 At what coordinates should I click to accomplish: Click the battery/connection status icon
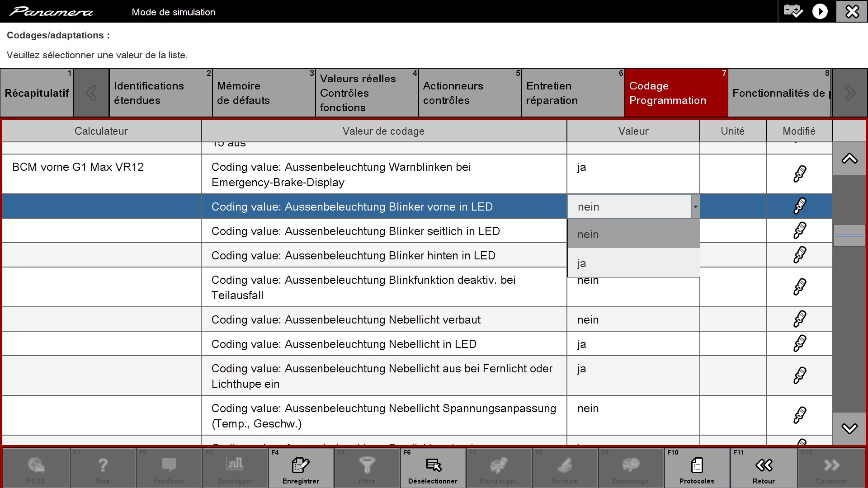click(x=793, y=11)
